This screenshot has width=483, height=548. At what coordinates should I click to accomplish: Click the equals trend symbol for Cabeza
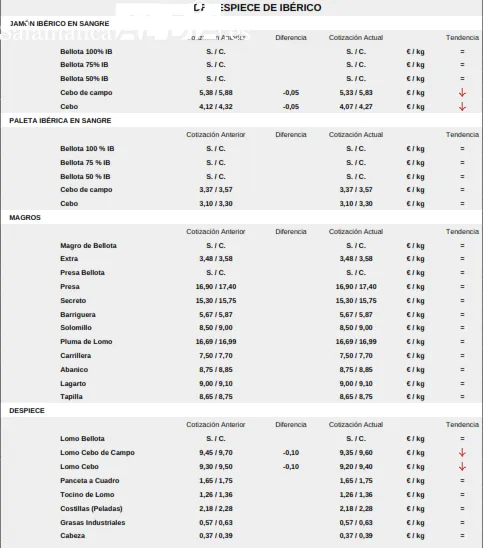coord(462,535)
